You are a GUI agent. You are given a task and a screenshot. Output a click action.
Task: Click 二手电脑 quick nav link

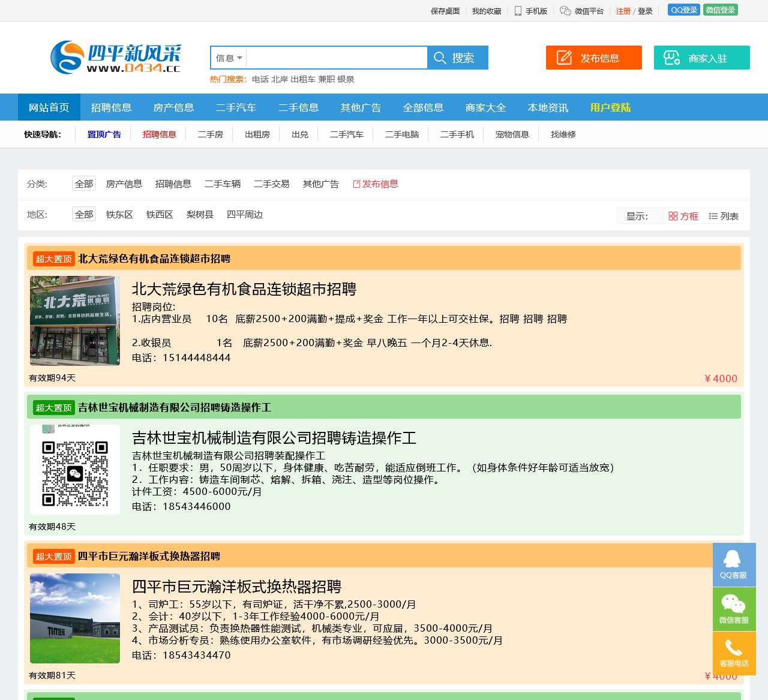click(x=402, y=134)
